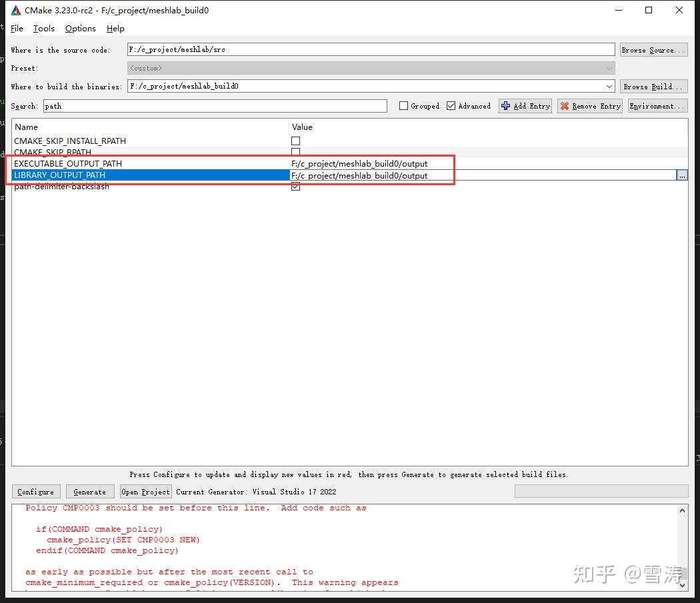
Task: Click the ... browse icon for LIBRARY_OUTPUT_PATH
Action: [681, 175]
